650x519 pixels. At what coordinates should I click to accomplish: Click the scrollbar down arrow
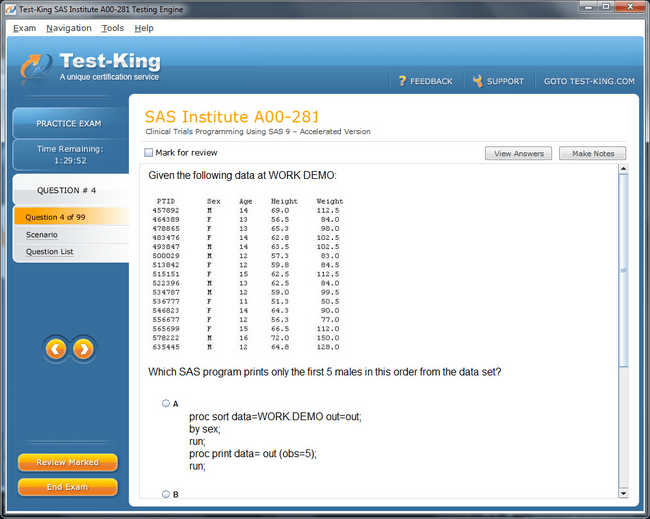[x=623, y=493]
